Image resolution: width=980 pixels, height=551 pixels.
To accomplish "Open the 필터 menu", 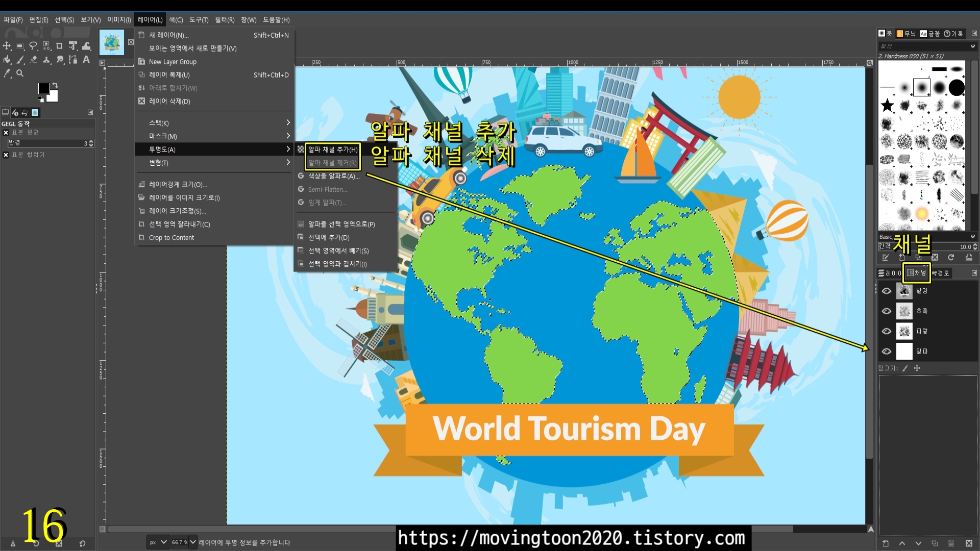I will [225, 20].
